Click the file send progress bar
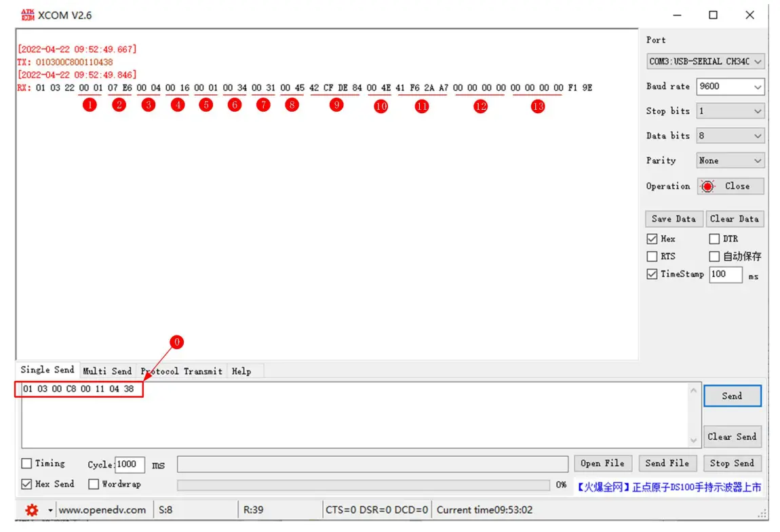Viewport: 780px width, 532px height. pyautogui.click(x=363, y=485)
